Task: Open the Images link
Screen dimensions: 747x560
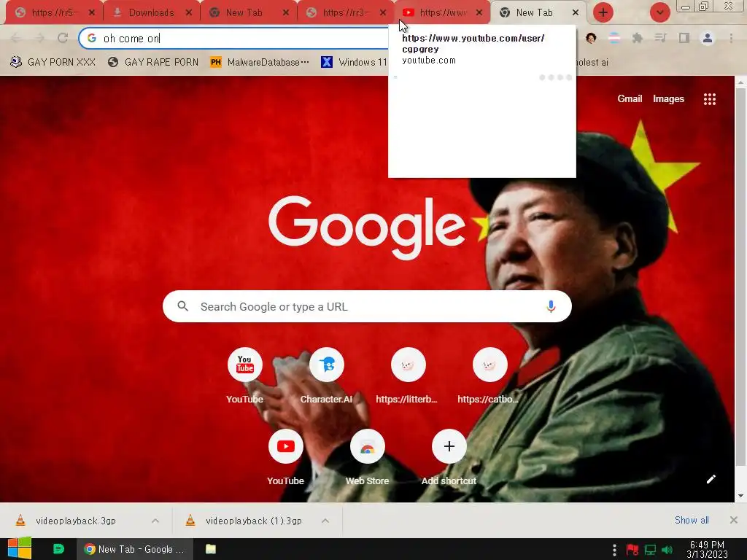Action: [668, 99]
